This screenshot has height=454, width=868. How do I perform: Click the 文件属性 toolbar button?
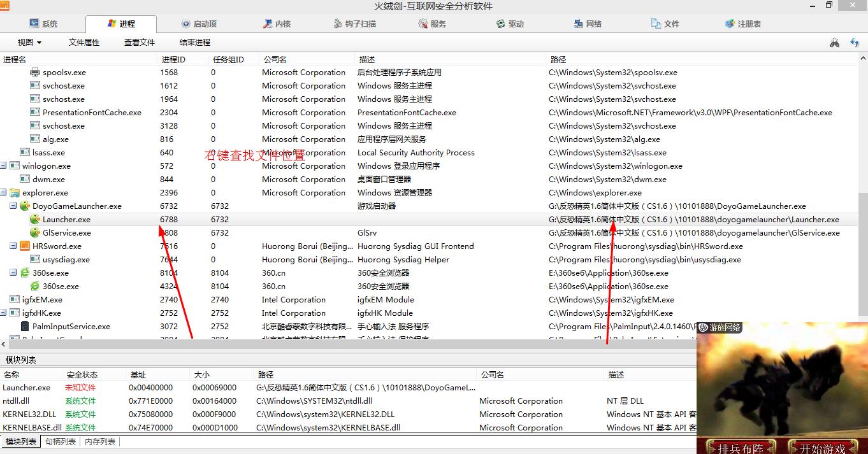[x=84, y=43]
